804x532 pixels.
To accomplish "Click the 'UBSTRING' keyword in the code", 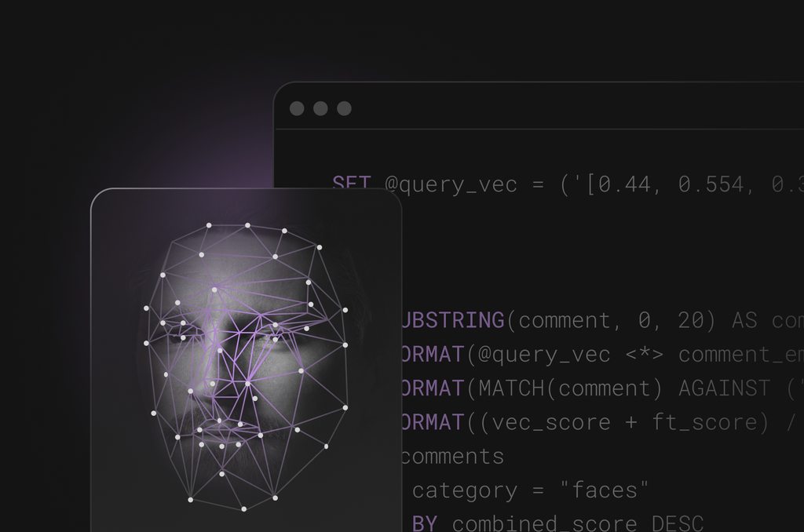I will click(x=453, y=320).
